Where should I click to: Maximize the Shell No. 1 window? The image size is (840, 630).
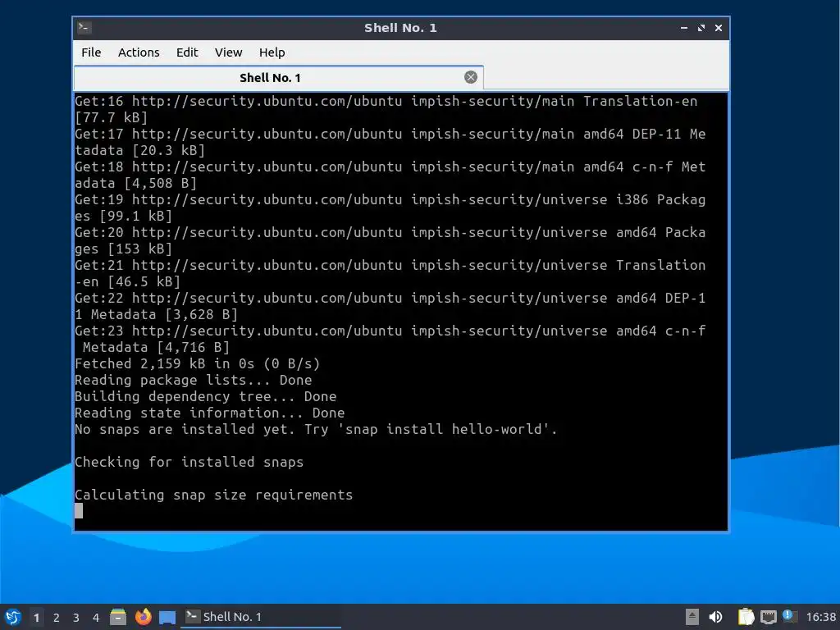(x=701, y=28)
